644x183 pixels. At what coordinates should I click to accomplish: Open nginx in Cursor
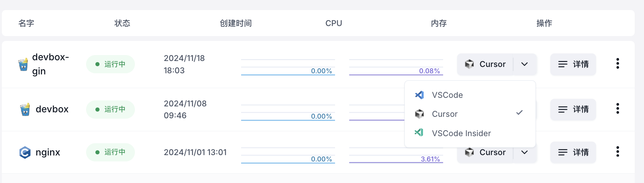point(485,152)
